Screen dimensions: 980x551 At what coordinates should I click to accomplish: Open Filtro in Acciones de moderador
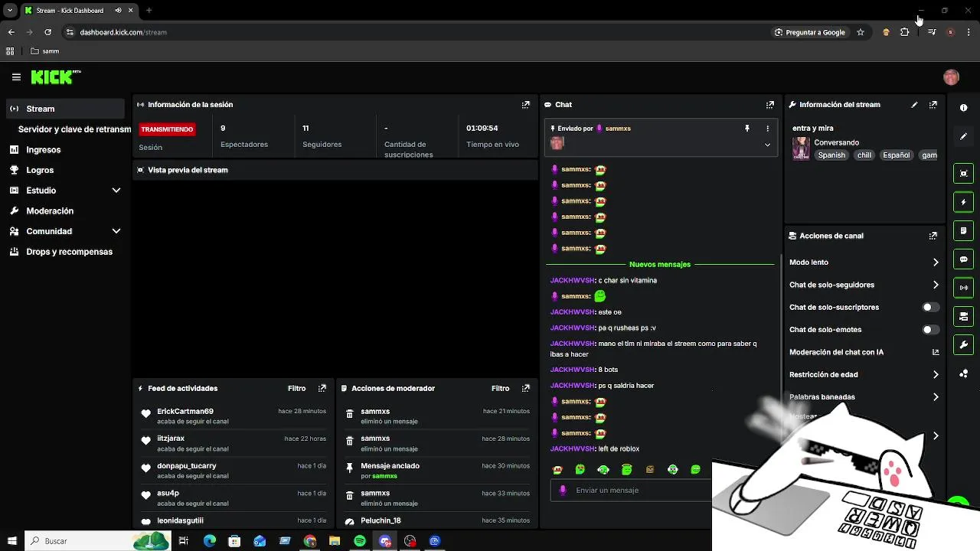click(x=500, y=388)
